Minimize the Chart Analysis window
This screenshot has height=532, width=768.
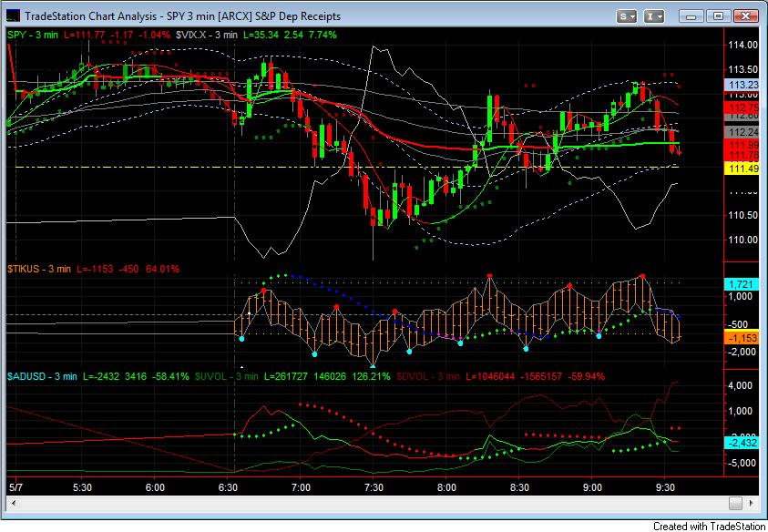(691, 16)
